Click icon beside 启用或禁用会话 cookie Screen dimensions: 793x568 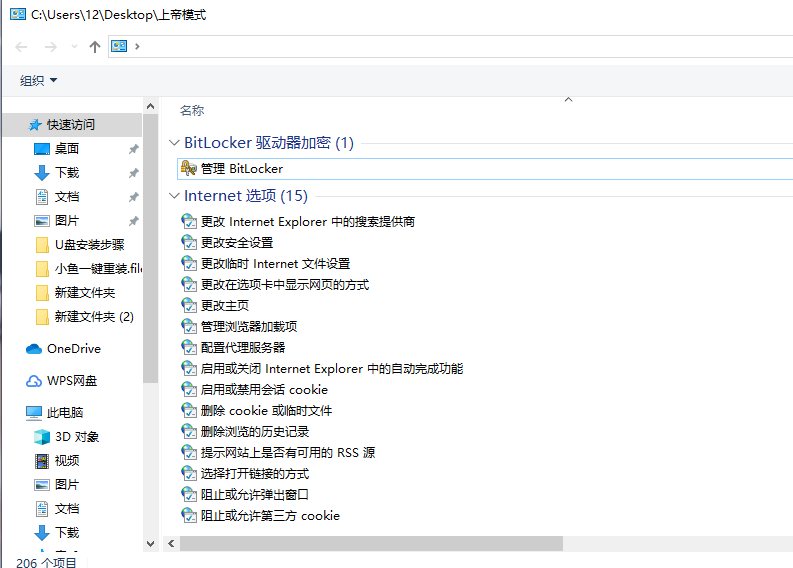coord(189,389)
